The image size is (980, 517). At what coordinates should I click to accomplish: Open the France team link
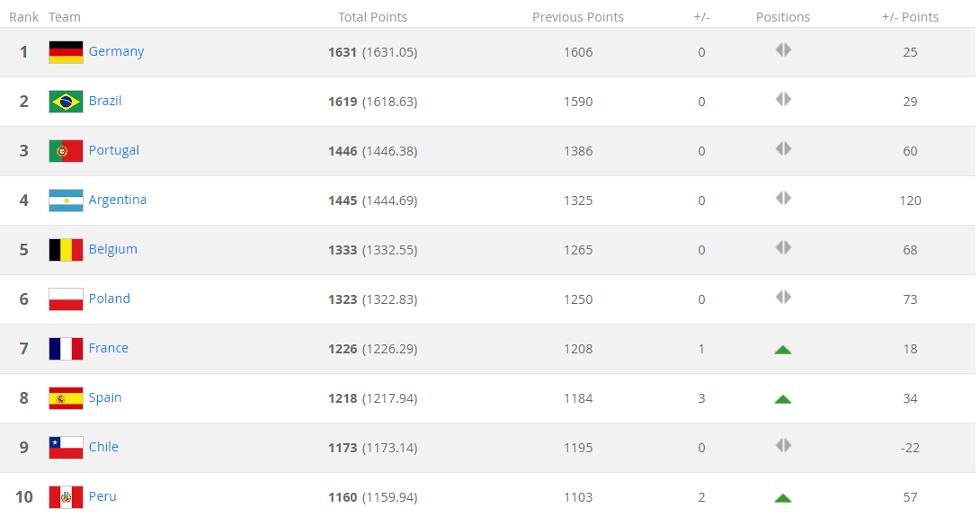109,348
